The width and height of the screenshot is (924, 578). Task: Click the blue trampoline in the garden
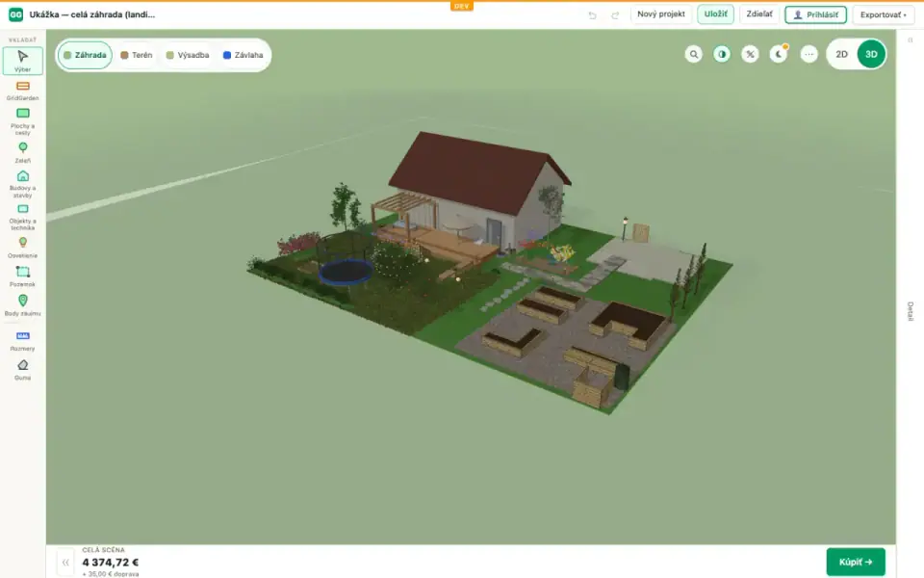click(x=346, y=272)
